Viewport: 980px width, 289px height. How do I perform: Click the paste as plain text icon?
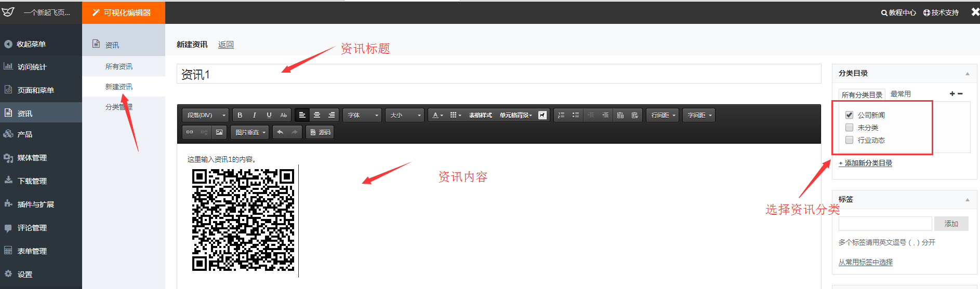click(x=635, y=115)
